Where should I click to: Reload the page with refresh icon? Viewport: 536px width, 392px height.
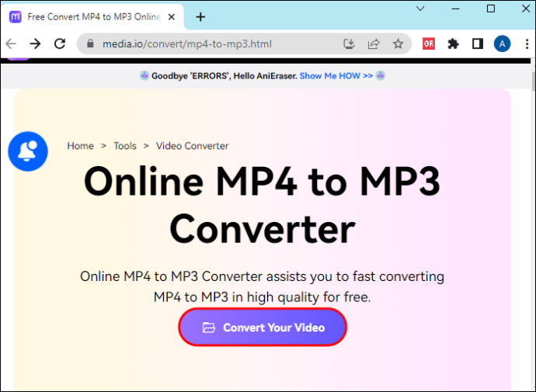[x=60, y=43]
